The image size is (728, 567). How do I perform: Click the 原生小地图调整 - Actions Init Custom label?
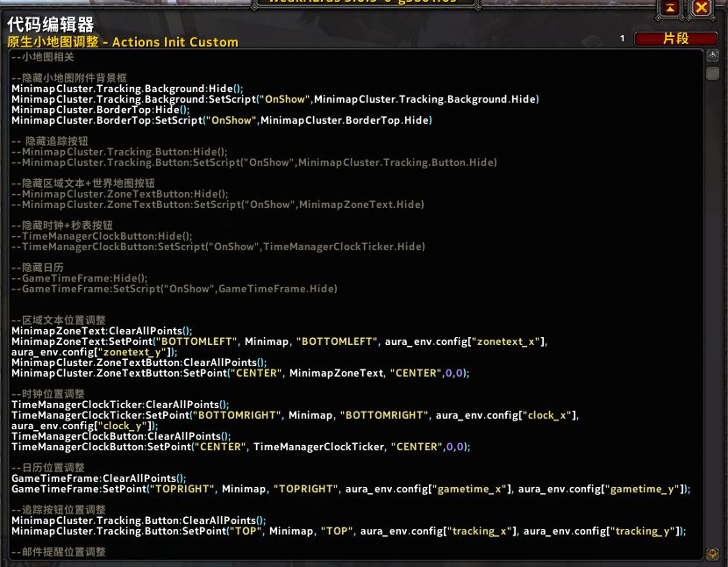(x=123, y=42)
